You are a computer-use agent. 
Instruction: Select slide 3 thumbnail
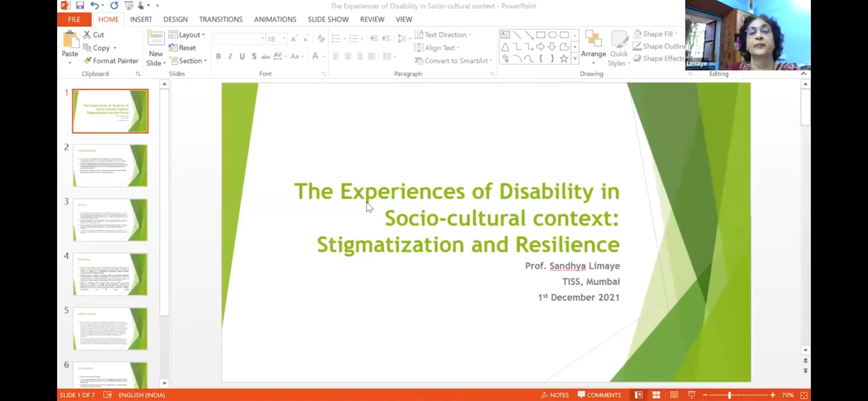(x=110, y=220)
